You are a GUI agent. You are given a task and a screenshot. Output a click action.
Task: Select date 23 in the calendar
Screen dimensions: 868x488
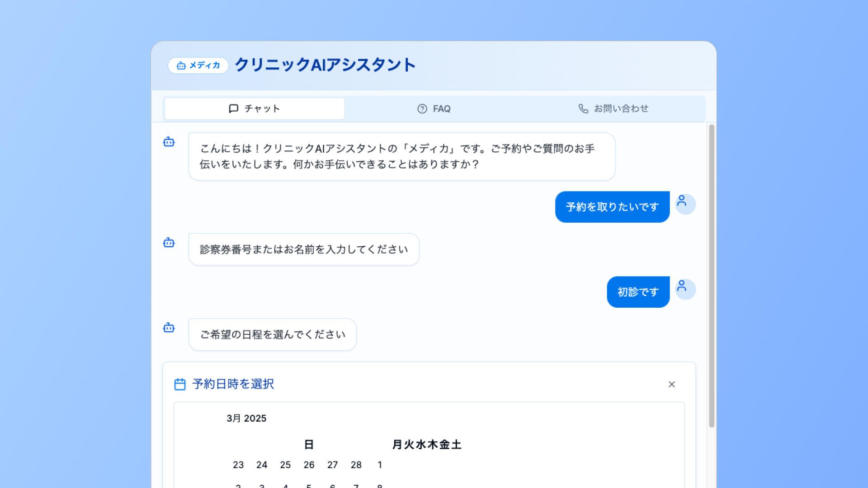pyautogui.click(x=238, y=465)
